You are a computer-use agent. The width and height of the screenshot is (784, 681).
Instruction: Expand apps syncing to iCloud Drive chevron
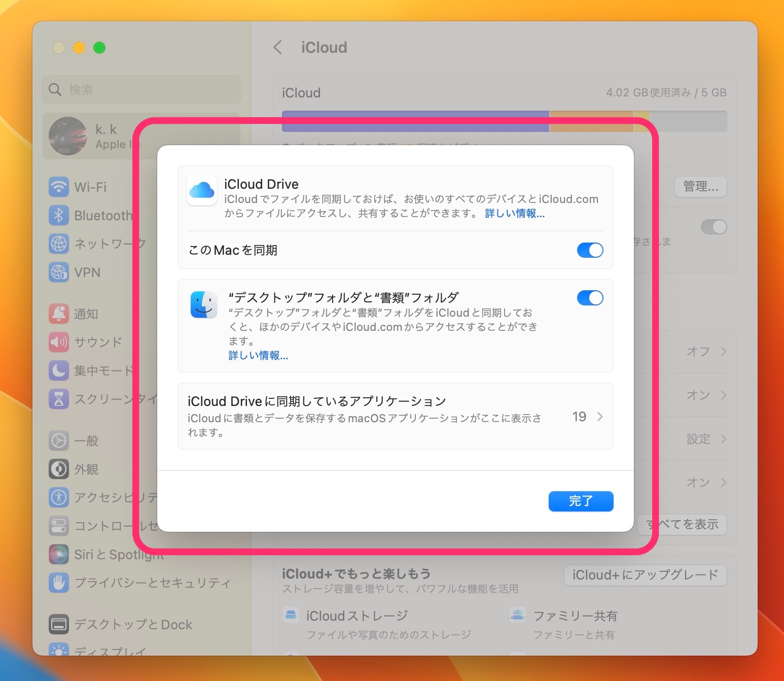tap(600, 417)
